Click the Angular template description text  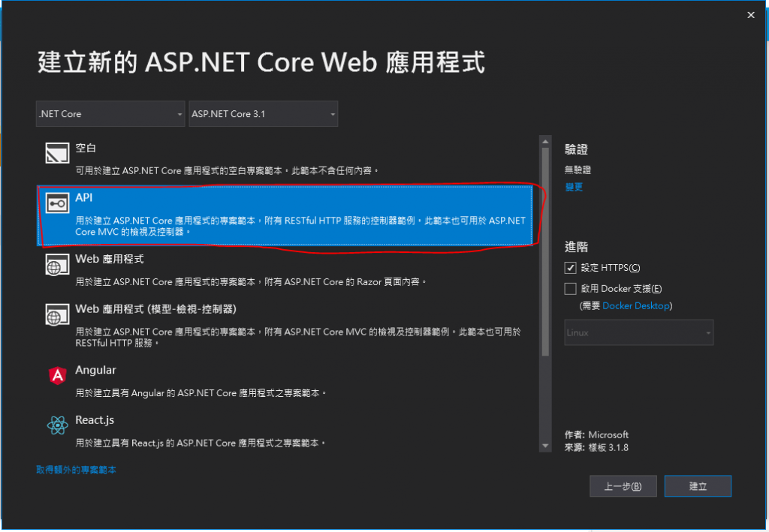(201, 393)
